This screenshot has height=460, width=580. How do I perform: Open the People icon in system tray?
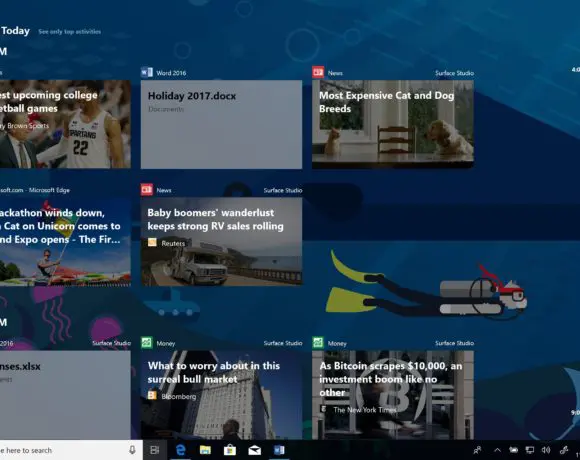click(478, 450)
